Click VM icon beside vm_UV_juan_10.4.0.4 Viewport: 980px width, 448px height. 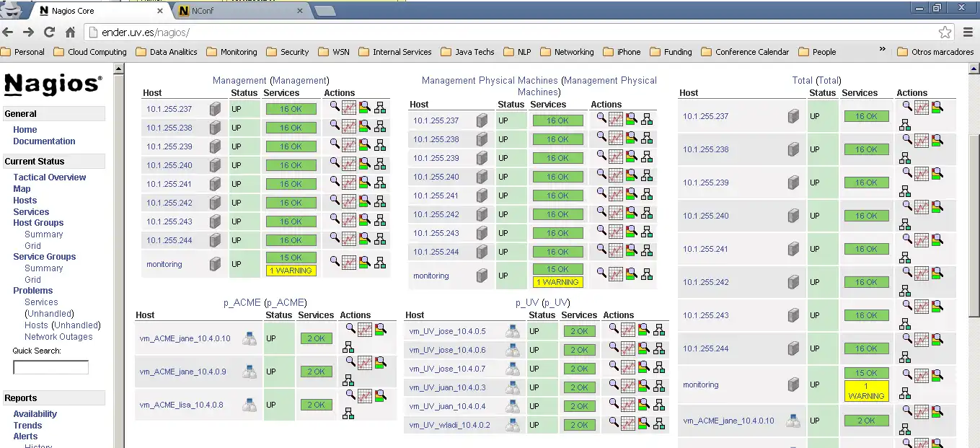pyautogui.click(x=513, y=406)
